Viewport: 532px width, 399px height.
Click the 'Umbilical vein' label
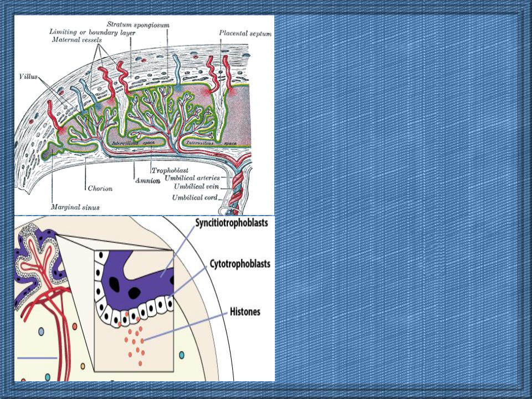pos(196,187)
